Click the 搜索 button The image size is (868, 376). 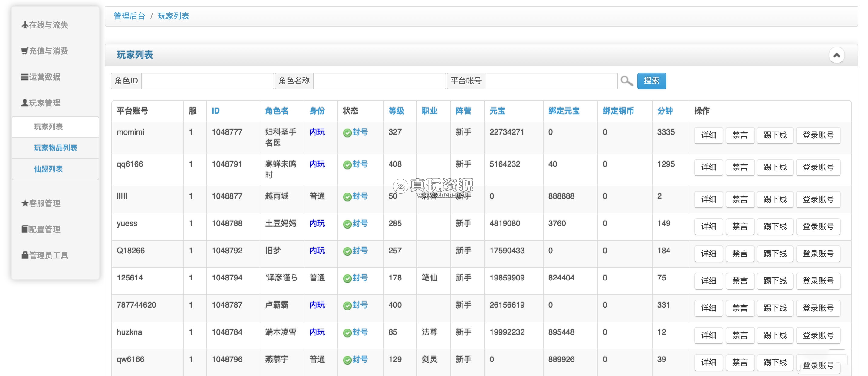coord(651,81)
